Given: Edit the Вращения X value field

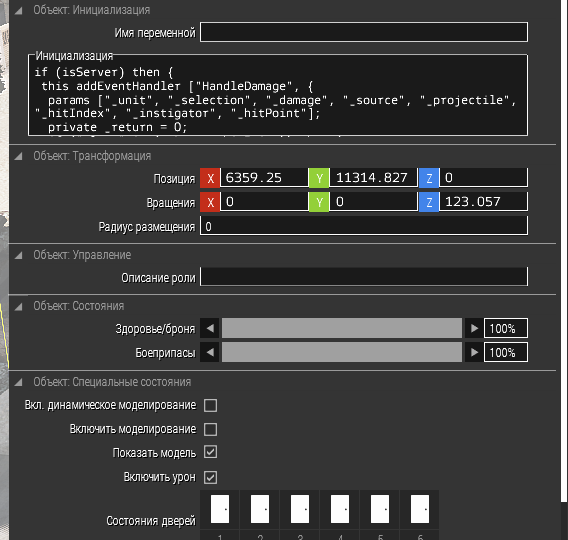Looking at the screenshot, I should (x=264, y=201).
